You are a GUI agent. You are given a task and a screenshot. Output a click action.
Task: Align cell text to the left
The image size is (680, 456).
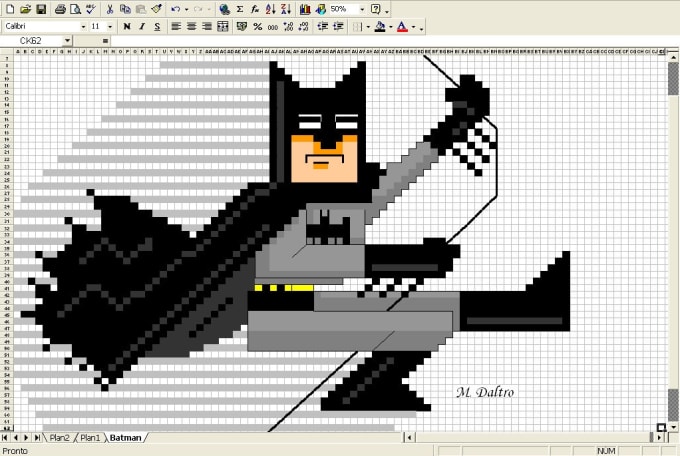176,26
